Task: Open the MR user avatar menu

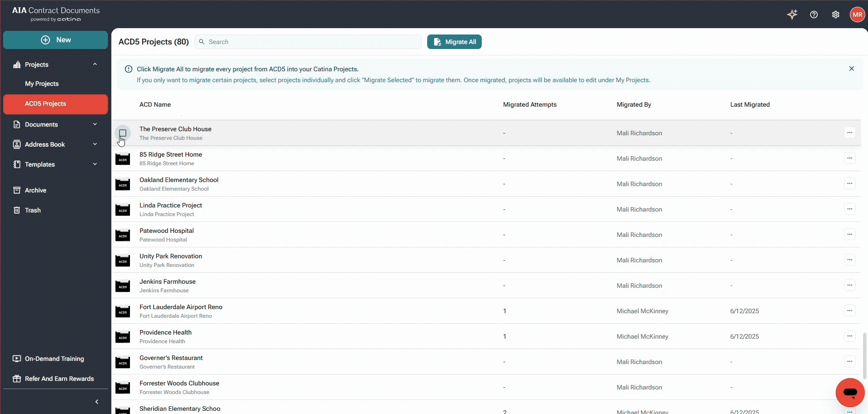Action: (x=858, y=15)
